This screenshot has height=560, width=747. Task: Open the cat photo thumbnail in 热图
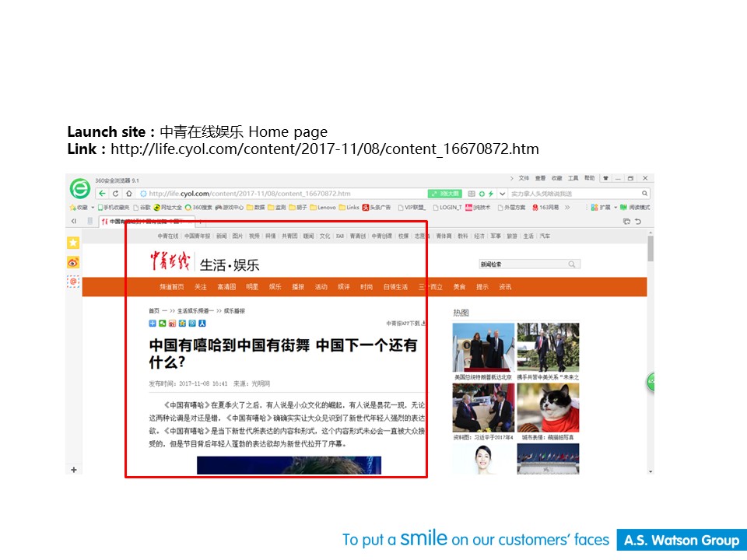[x=548, y=408]
